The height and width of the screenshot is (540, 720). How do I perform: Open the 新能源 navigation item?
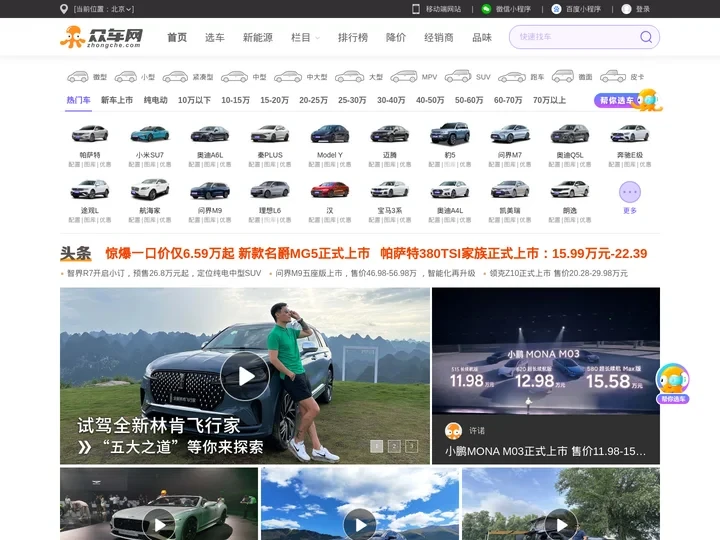(258, 37)
